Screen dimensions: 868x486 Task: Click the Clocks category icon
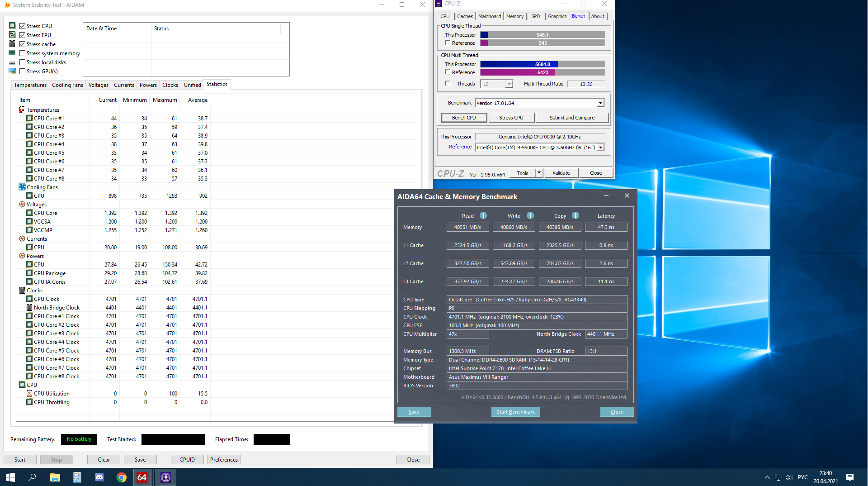click(x=22, y=290)
